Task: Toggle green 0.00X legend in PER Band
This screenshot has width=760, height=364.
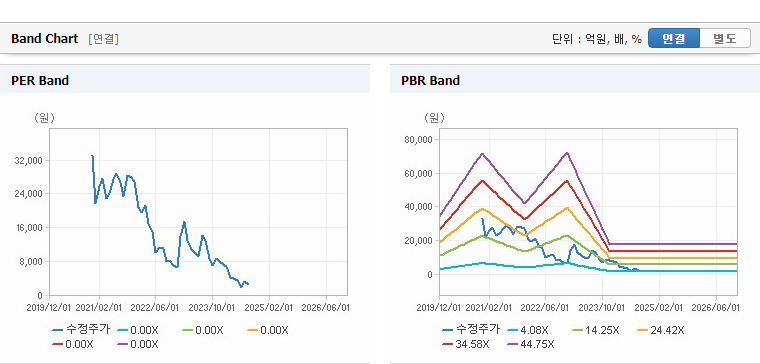Action: 203,330
